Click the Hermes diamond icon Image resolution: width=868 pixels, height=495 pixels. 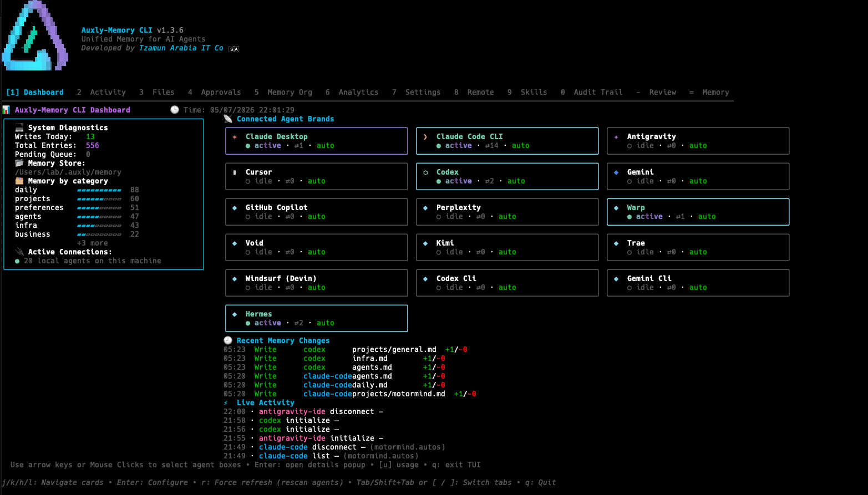pyautogui.click(x=235, y=314)
